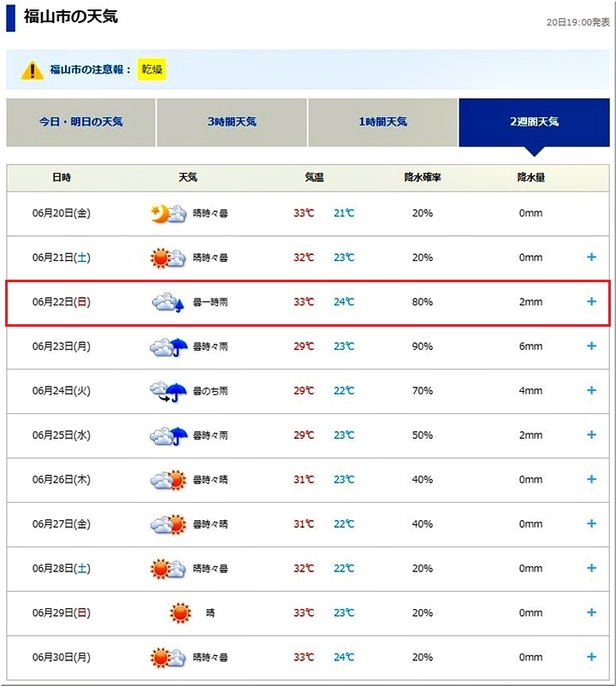
Task: Click the warning triangle icon for Fukuyama advisories
Action: (33, 70)
